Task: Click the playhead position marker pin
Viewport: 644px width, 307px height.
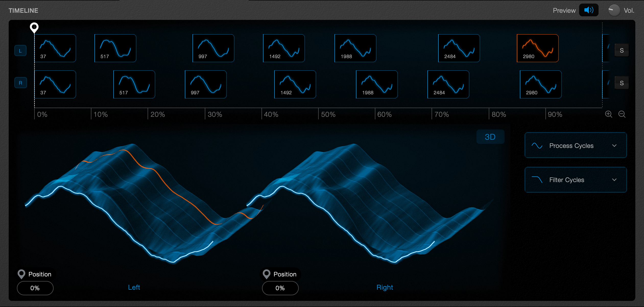Action: click(x=34, y=27)
